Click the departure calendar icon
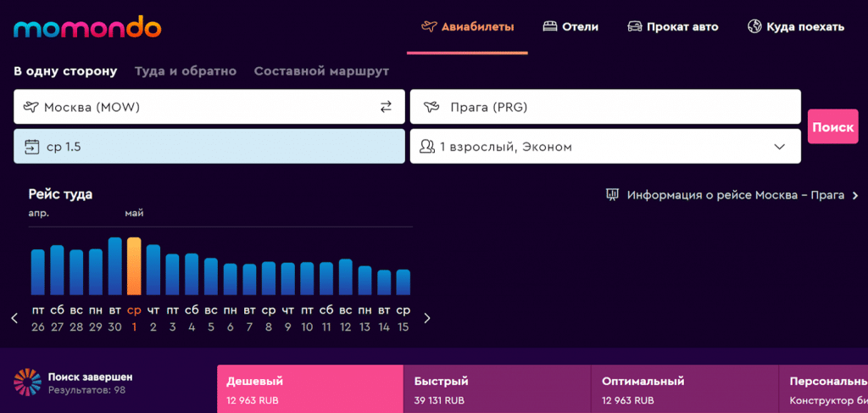The height and width of the screenshot is (413, 868). point(32,147)
